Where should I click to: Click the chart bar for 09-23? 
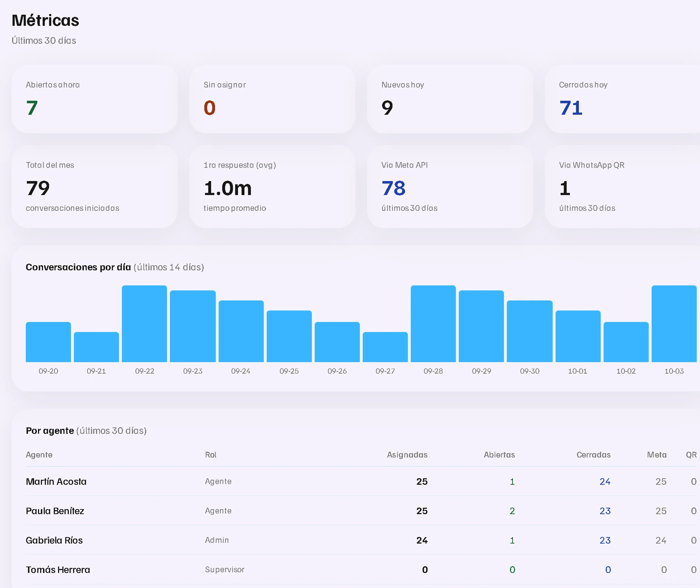pos(192,326)
